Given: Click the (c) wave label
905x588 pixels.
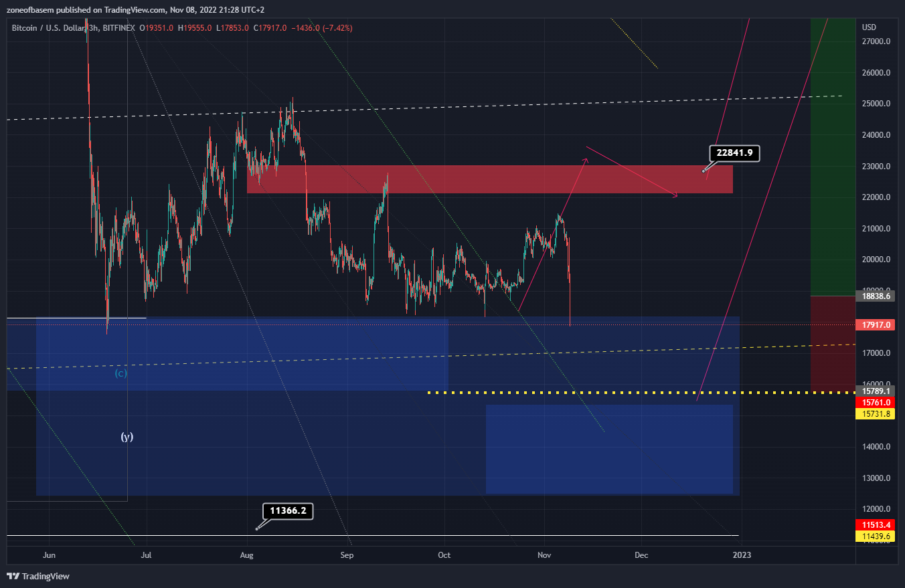Looking at the screenshot, I should (121, 373).
